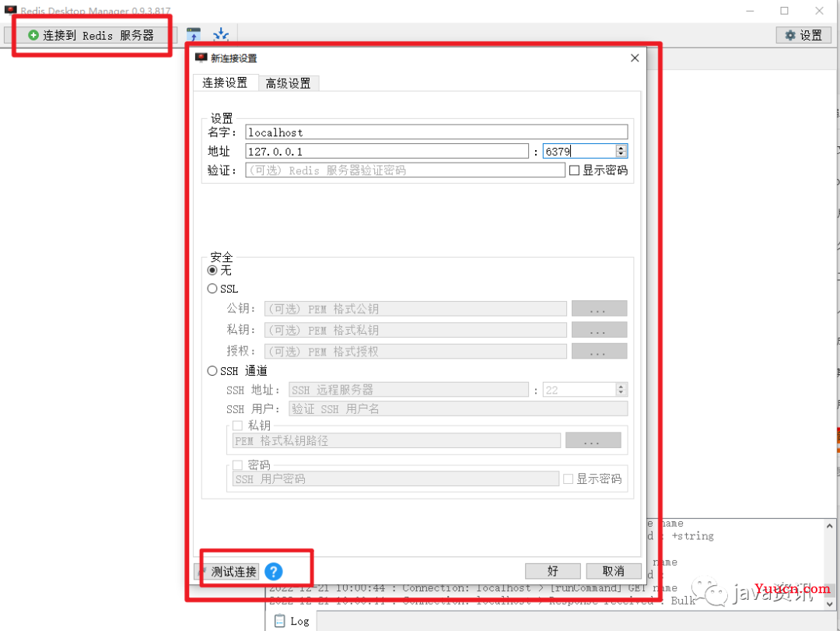Increase the Redis port with up arrow
Screen dimensions: 840x631
(621, 148)
